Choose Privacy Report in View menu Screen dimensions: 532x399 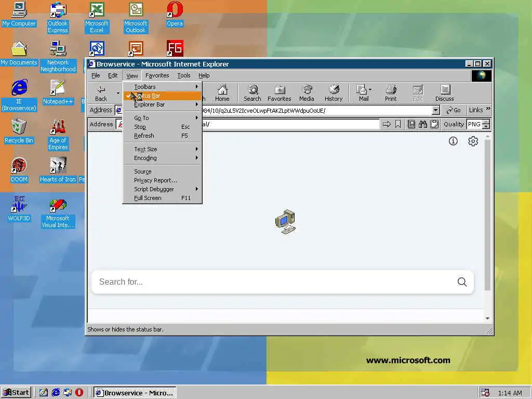coord(162,180)
